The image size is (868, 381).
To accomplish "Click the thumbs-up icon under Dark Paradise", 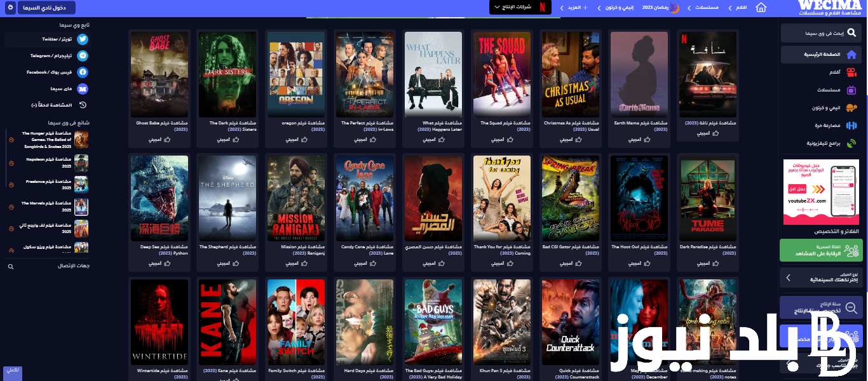I will tap(715, 263).
